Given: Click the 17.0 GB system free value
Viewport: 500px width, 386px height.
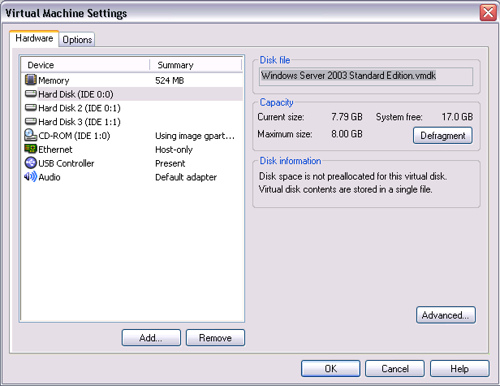Looking at the screenshot, I should pos(457,117).
